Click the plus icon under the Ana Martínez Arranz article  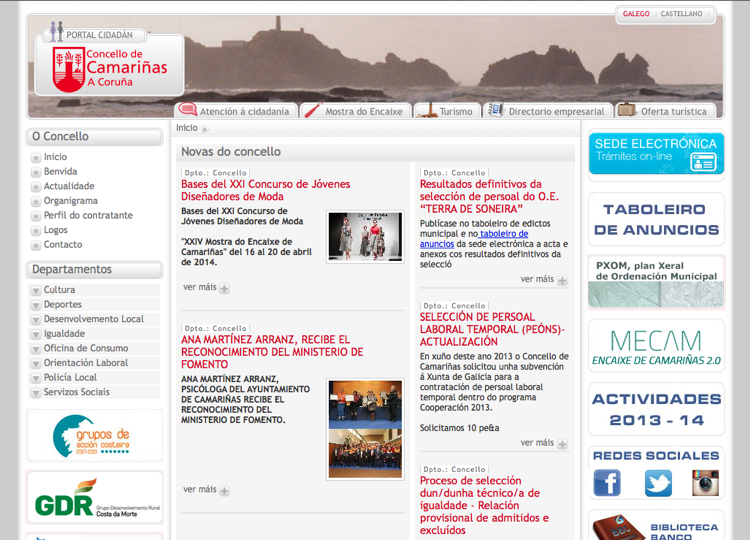click(x=224, y=491)
